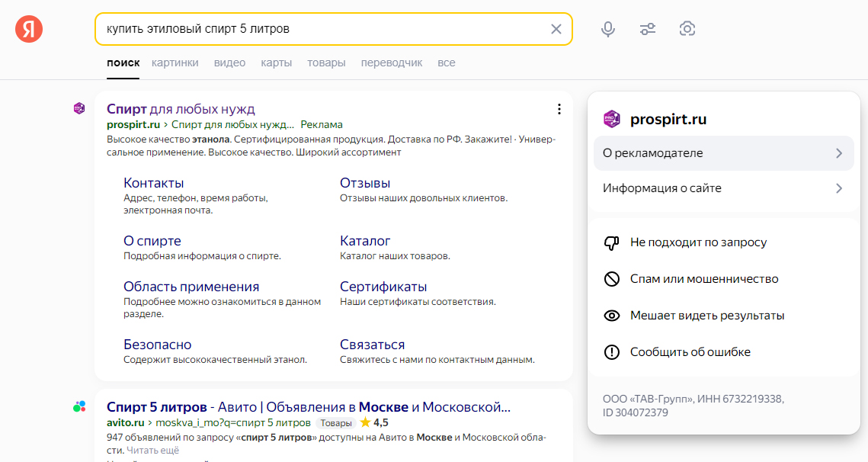
Task: Click the ad description starting 'Высокое качество этанола'
Action: tap(331, 146)
